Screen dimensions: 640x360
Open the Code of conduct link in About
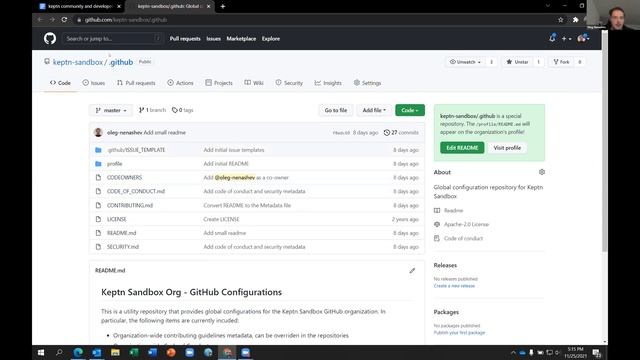click(x=463, y=238)
